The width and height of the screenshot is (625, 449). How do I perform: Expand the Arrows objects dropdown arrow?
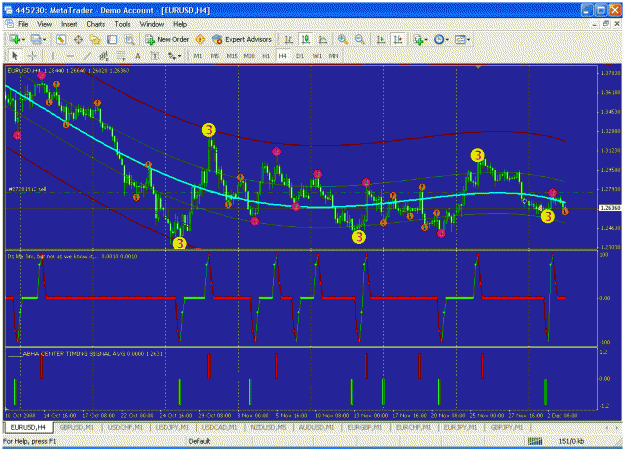(x=180, y=56)
